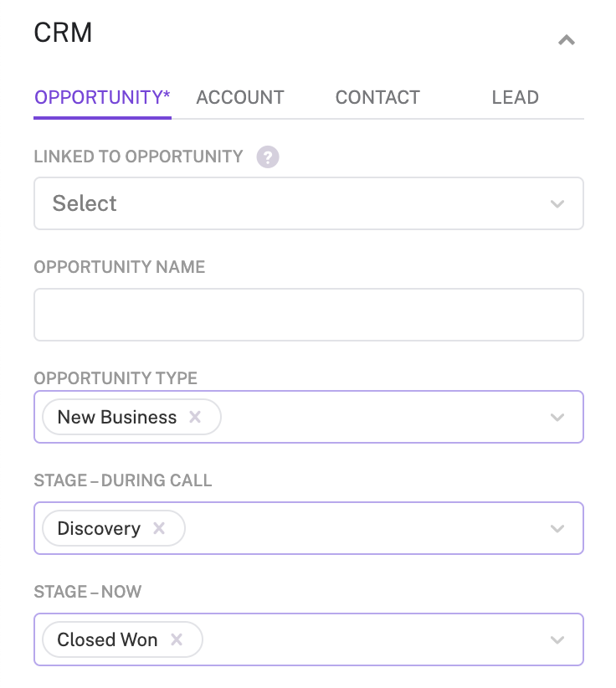This screenshot has width=616, height=688.
Task: Open the Linked to Opportunity dropdown arrow
Action: pos(557,203)
